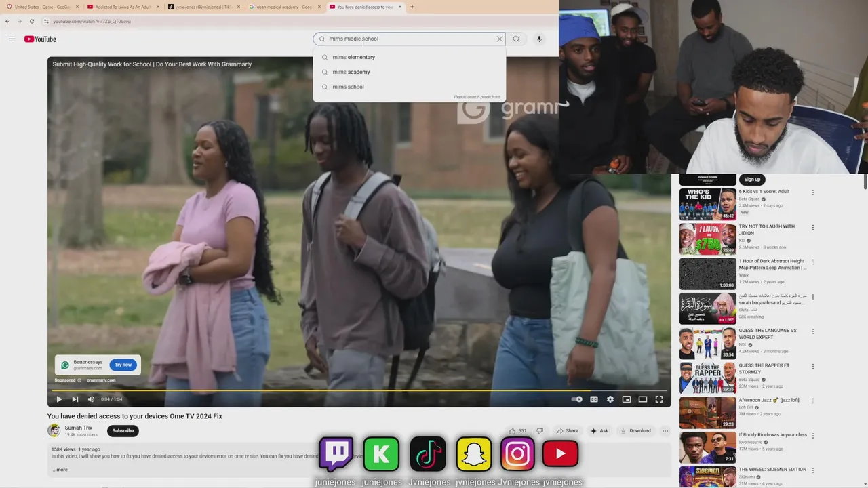Go to YouTube home via the logo
Screen dimensions: 868x488
point(40,39)
